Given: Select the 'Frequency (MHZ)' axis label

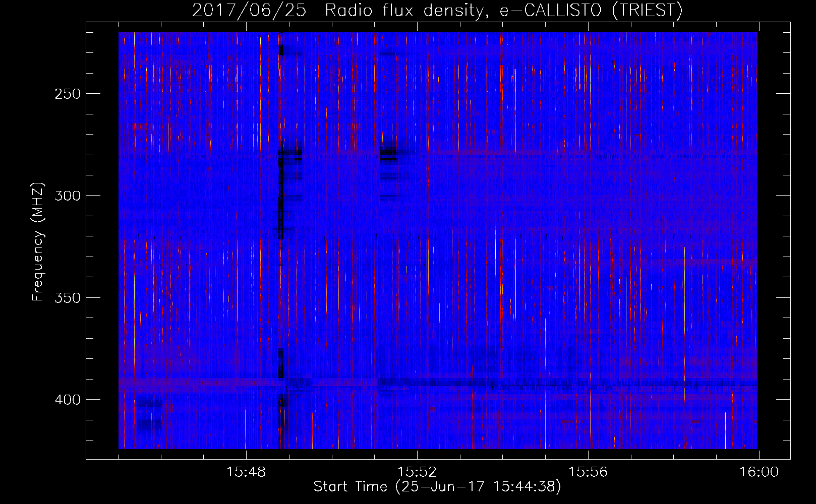Looking at the screenshot, I should click(x=38, y=241).
